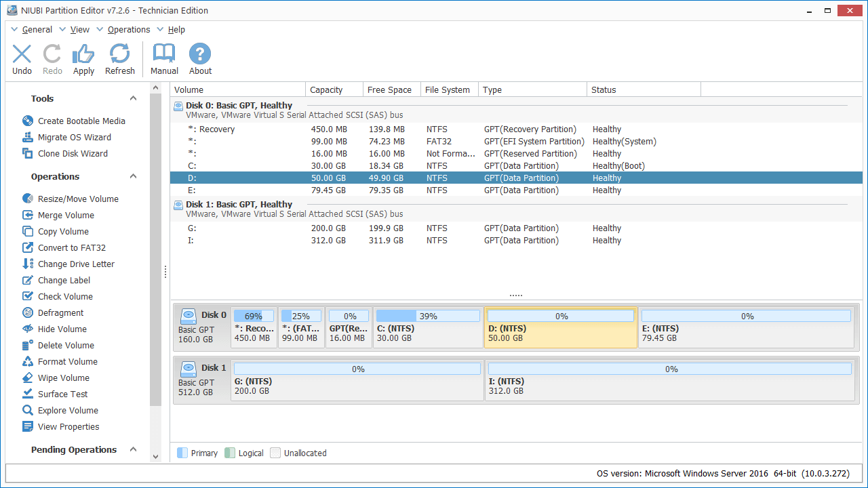Select the C: (NTFS) partition usage bar

point(427,316)
